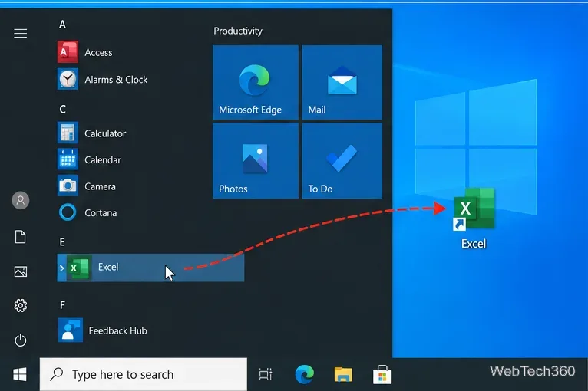
Task: Open Settings gear in Start sidebar
Action: (20, 306)
